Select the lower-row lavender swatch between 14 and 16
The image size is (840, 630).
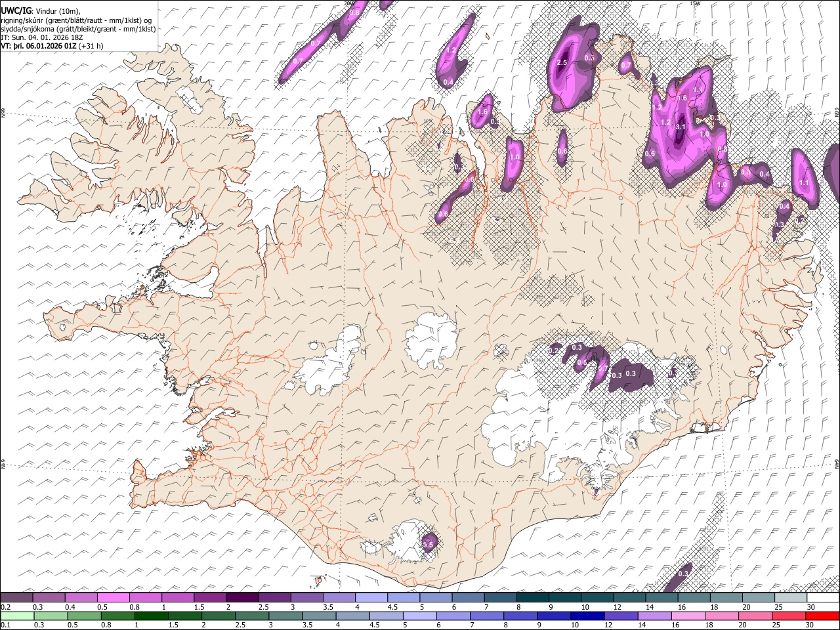tap(654, 616)
